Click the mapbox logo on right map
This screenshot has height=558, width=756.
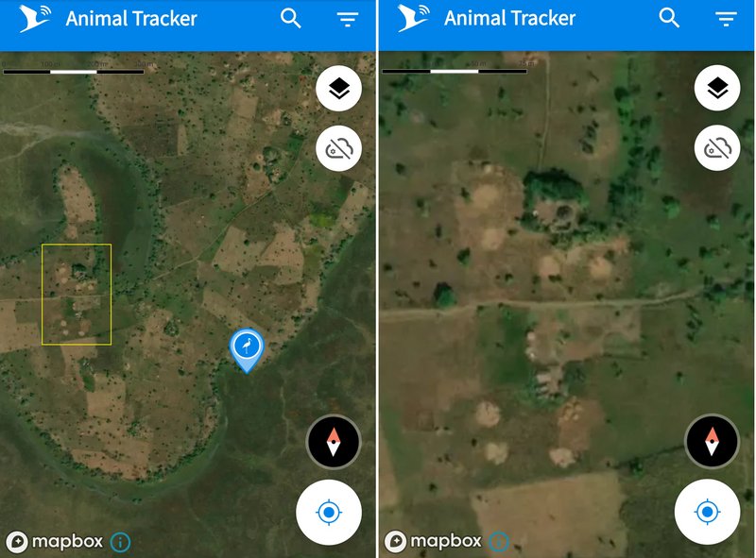433,541
